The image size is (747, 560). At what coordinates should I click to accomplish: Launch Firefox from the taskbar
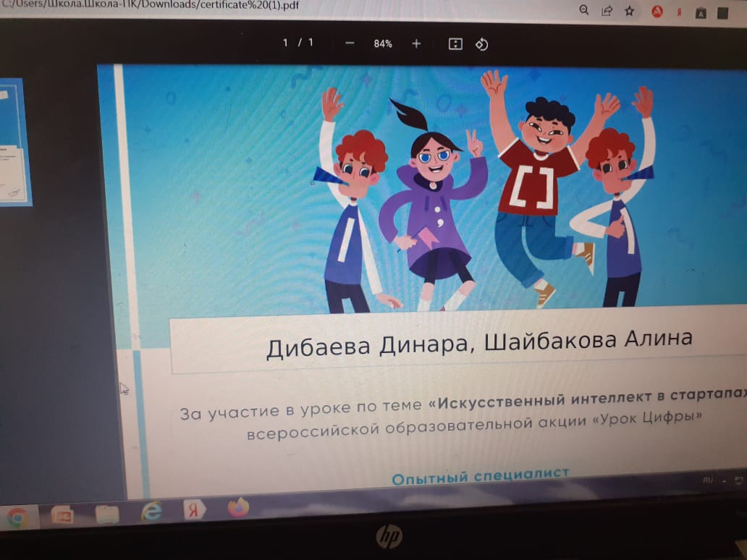click(237, 507)
